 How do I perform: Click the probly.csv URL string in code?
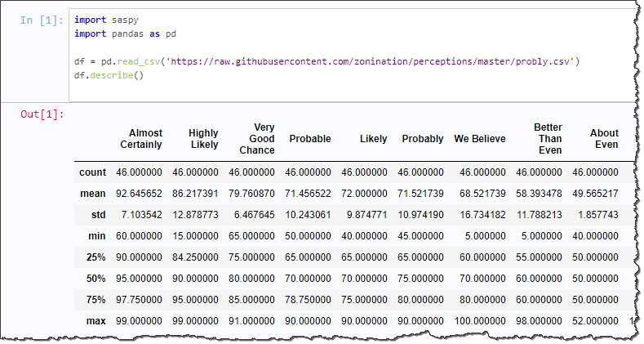click(x=370, y=61)
